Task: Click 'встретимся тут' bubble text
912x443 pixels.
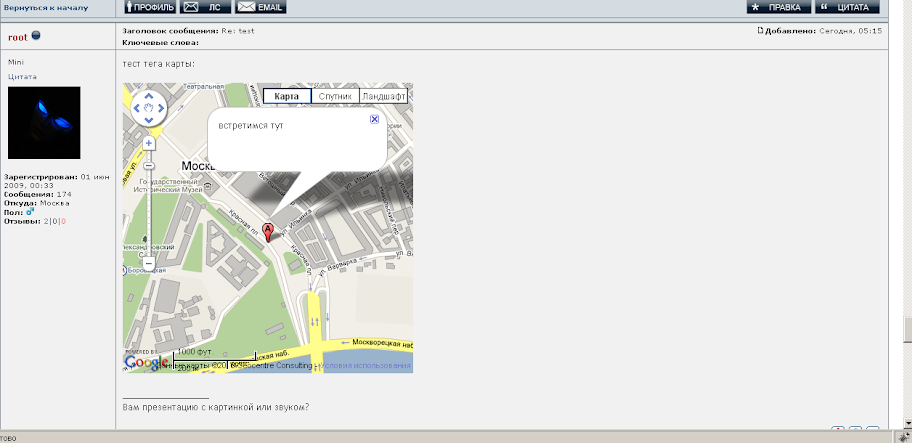Action: tap(251, 126)
